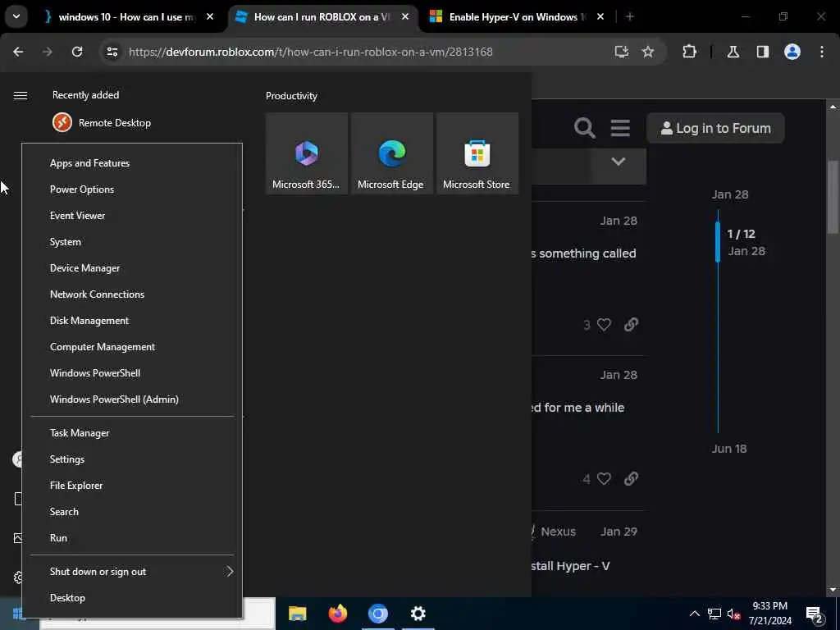Close the How can I run ROBLOX tab
Screen dimensions: 840x630
pos(405,16)
